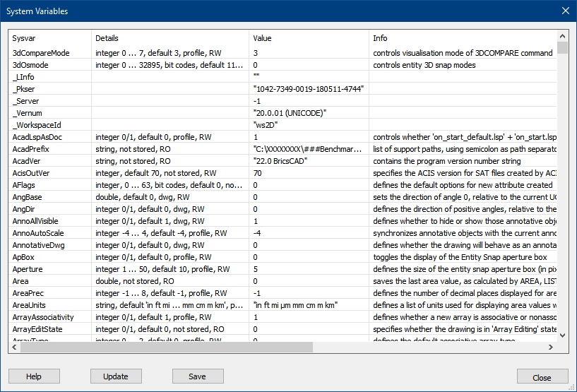Click the Help button
Image resolution: width=577 pixels, height=392 pixels.
(33, 376)
